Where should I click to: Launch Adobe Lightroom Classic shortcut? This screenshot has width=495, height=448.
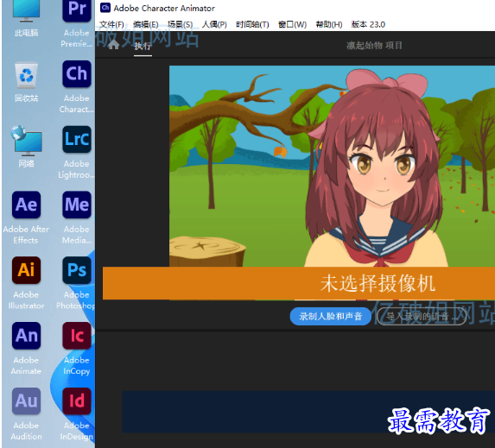pos(77,152)
